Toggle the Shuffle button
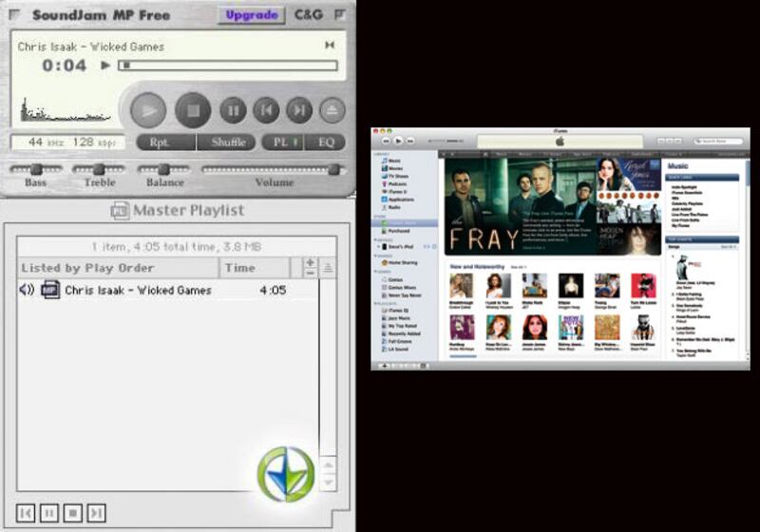 226,142
